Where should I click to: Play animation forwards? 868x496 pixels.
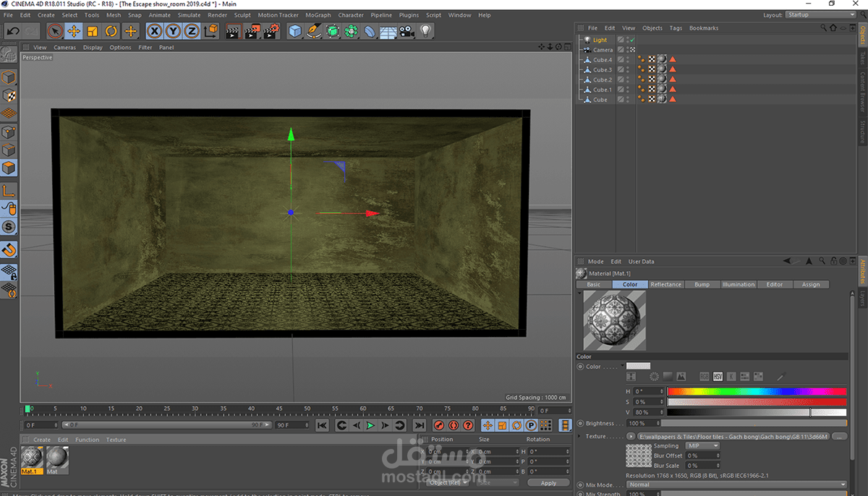(370, 425)
